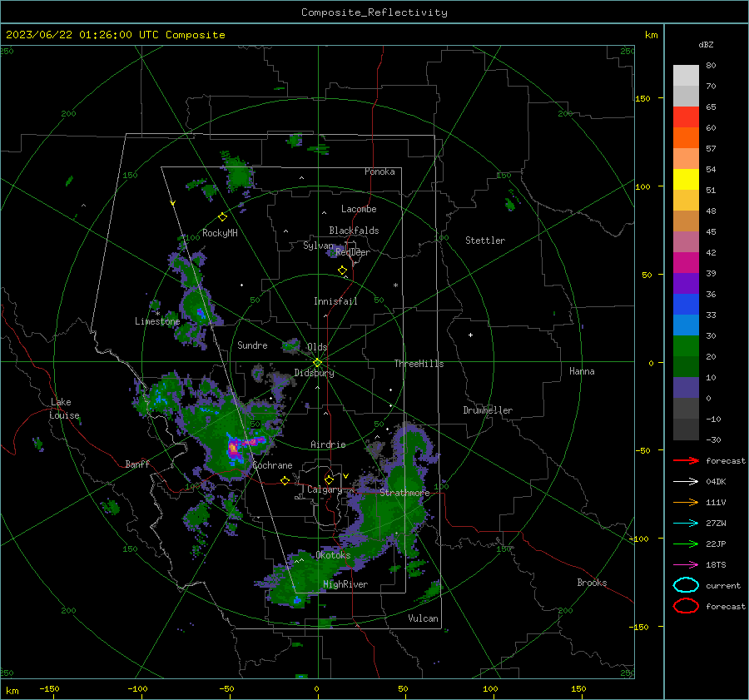Viewport: 749px width, 700px height.
Task: Select the orange 111V arrow icon
Action: (686, 502)
